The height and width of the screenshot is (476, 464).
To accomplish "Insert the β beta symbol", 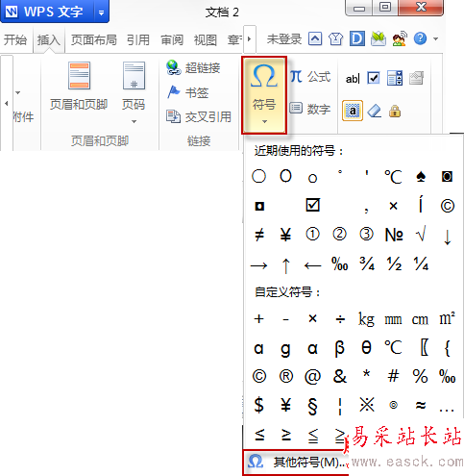I will point(339,348).
